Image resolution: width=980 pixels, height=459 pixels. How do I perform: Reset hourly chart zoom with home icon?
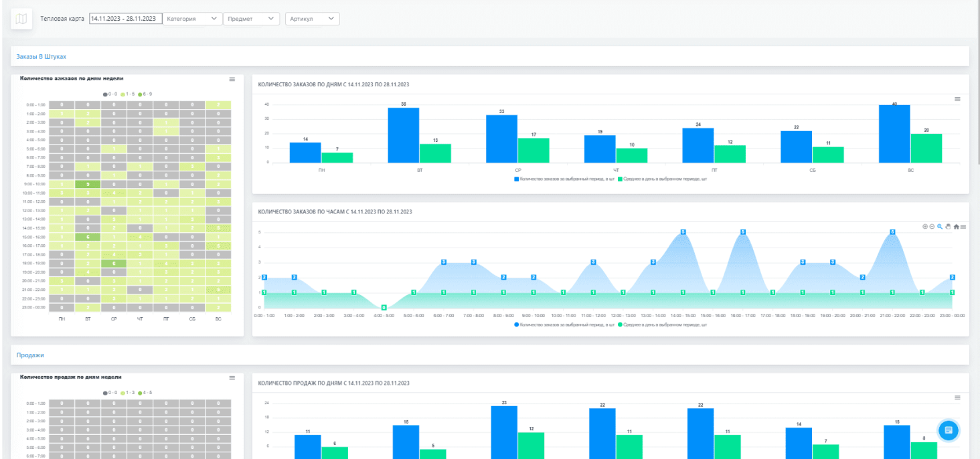pyautogui.click(x=956, y=227)
